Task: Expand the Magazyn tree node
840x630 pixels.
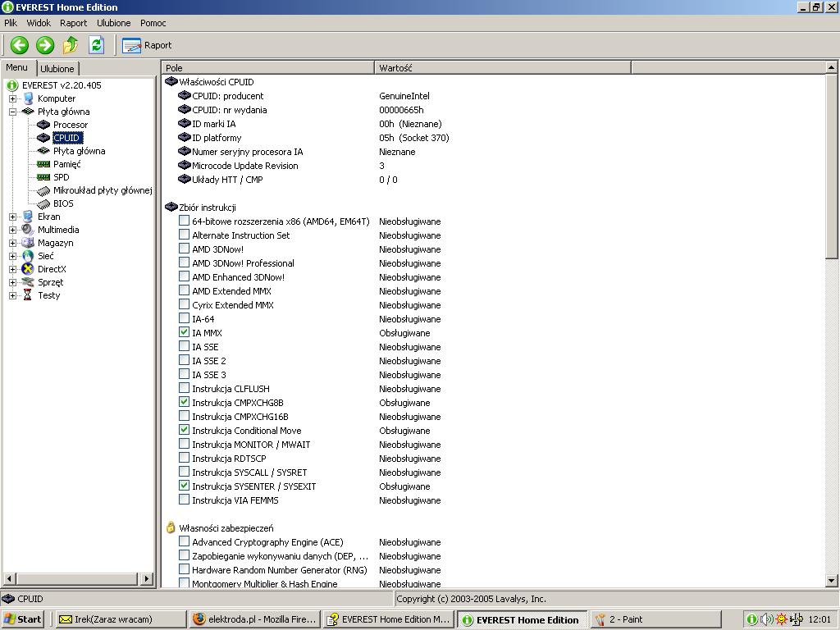Action: pos(12,243)
